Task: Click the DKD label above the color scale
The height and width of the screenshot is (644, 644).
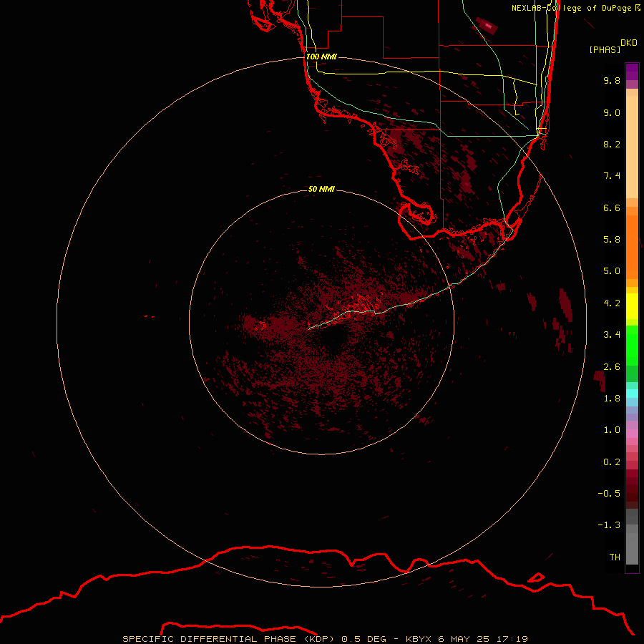Action: (x=629, y=43)
